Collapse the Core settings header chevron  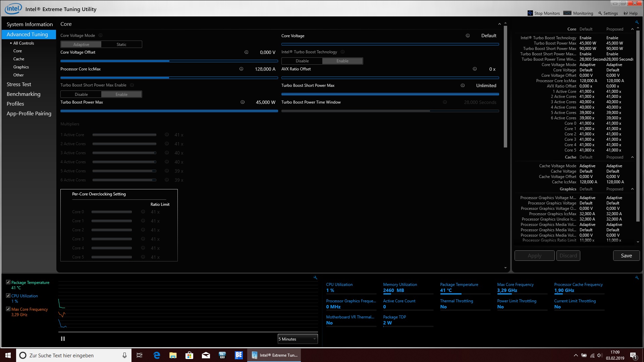click(x=499, y=24)
